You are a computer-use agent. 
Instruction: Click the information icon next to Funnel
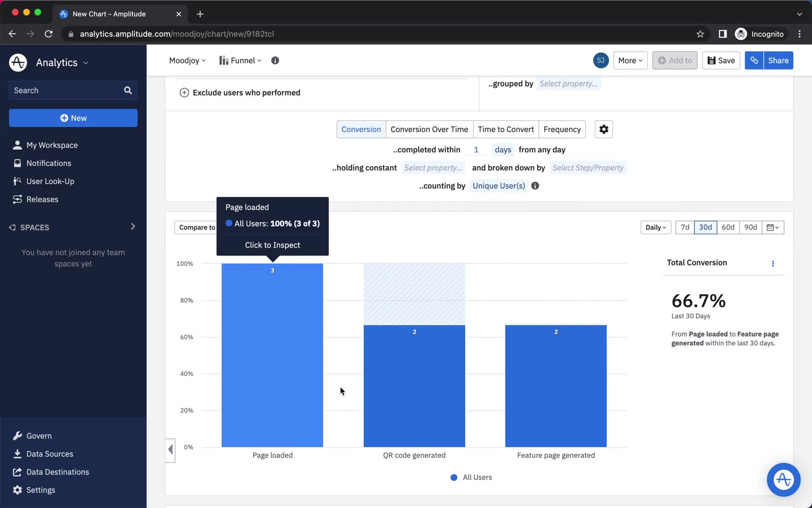(275, 60)
